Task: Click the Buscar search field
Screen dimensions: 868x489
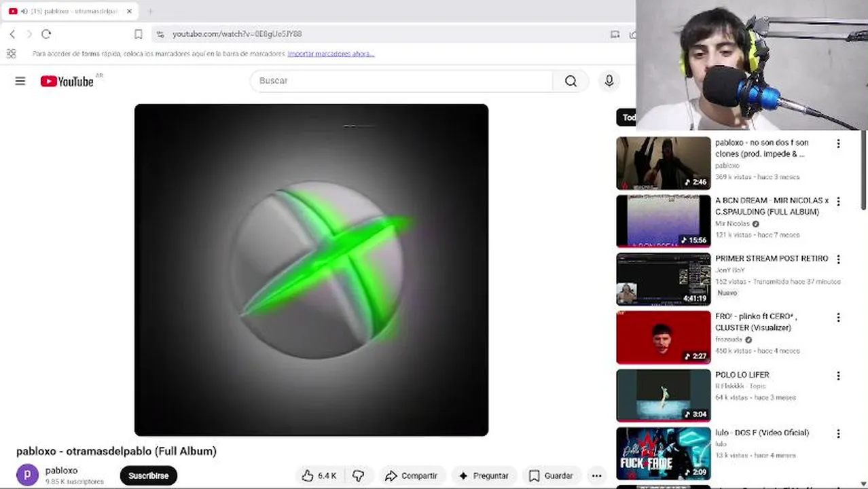Action: click(402, 81)
